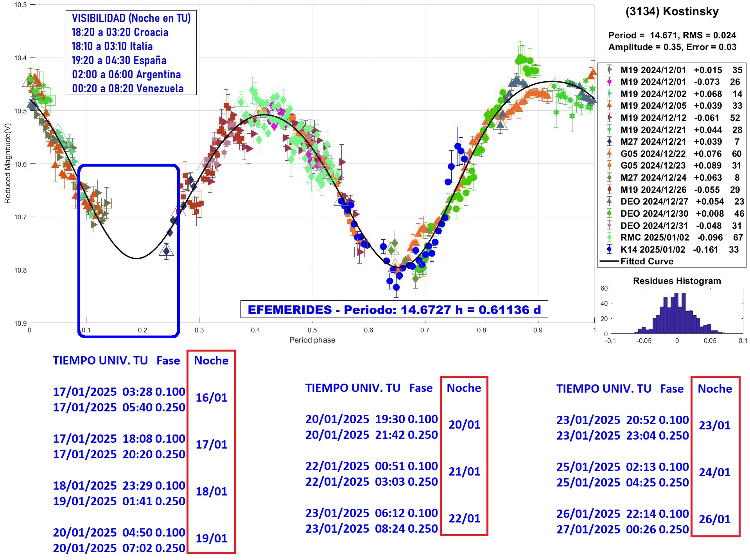The width and height of the screenshot is (750, 560).
Task: Click the legend marker for M27 2024/12/21
Action: (609, 142)
